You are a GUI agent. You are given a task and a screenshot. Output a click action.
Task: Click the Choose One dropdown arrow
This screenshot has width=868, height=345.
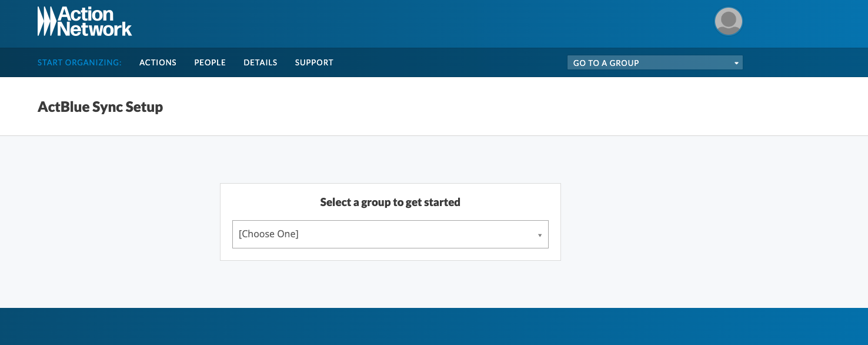[540, 235]
